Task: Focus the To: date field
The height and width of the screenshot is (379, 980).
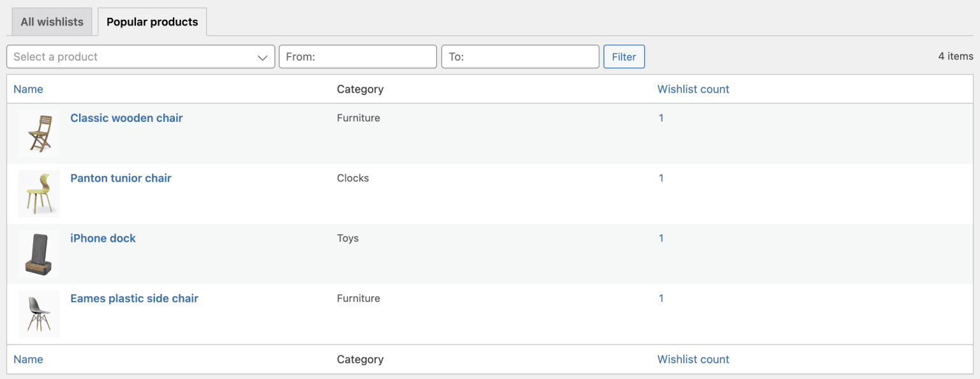Action: click(520, 57)
